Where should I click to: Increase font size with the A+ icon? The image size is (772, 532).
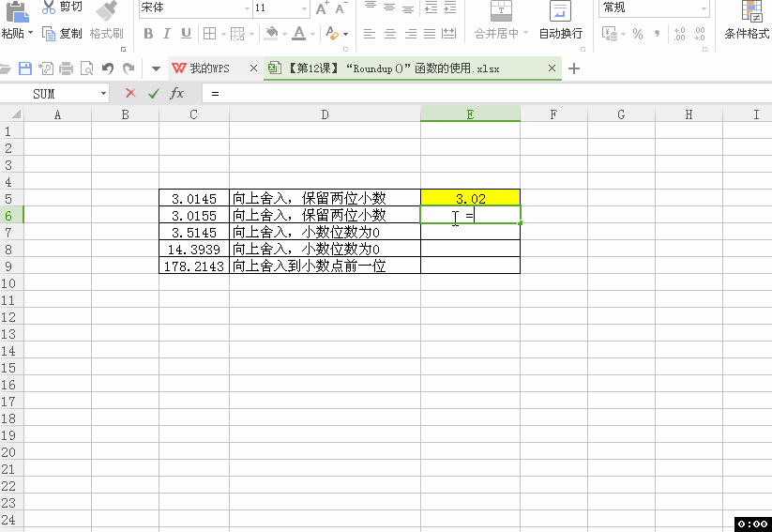(x=322, y=8)
